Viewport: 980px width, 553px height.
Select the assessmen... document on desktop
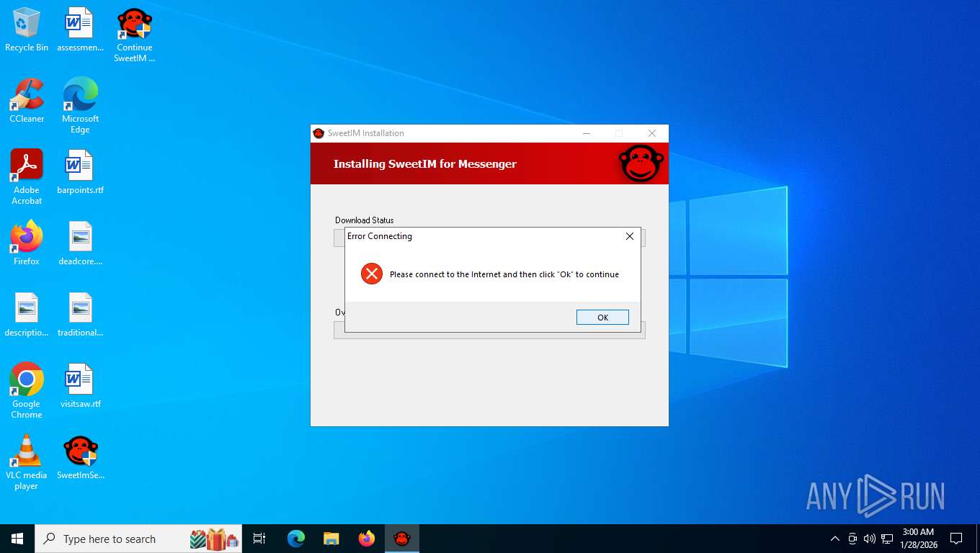click(80, 30)
